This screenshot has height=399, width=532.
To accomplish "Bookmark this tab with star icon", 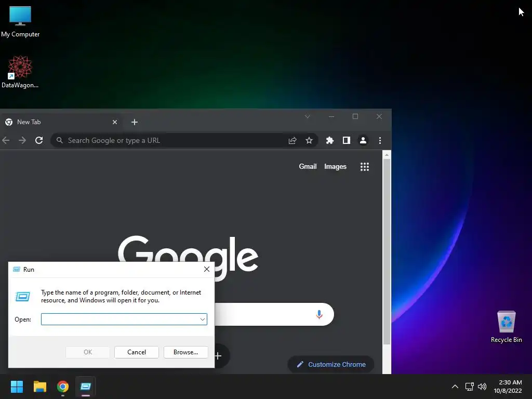I will 309,140.
